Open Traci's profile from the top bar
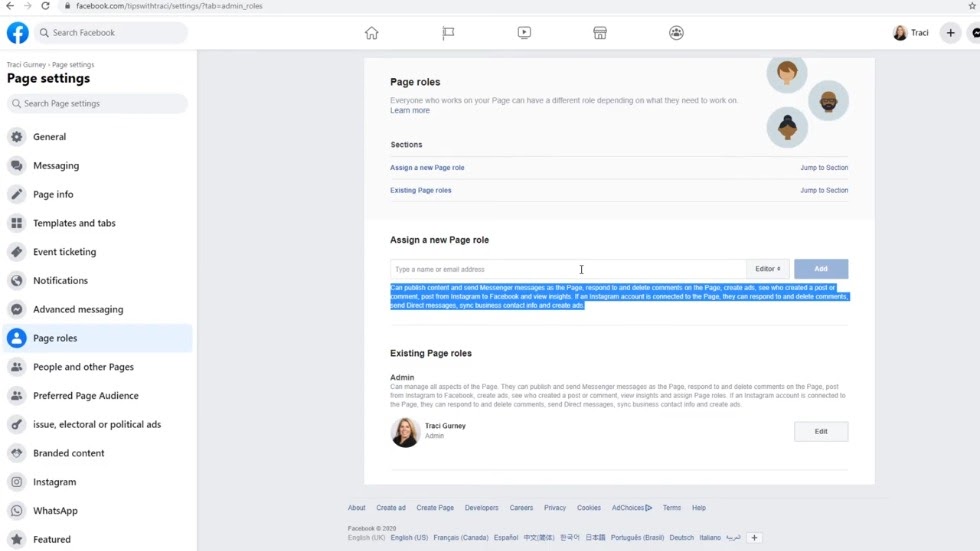980x551 pixels. tap(911, 32)
